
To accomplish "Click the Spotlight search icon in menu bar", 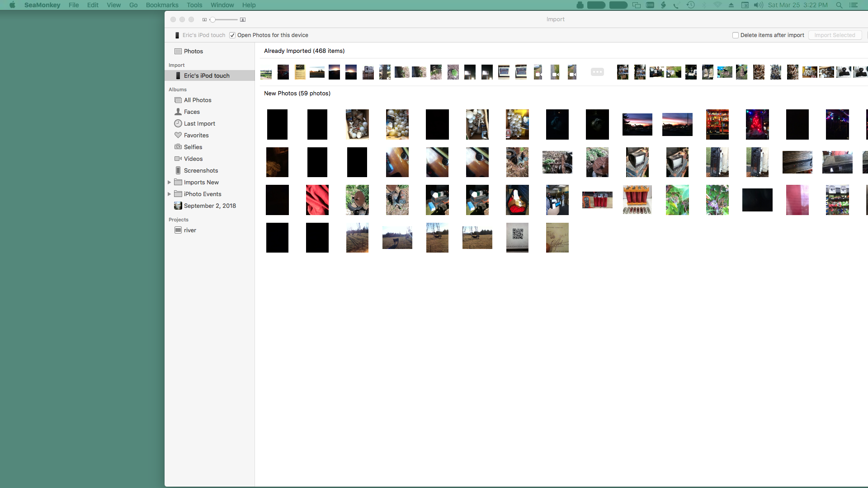I will click(839, 5).
